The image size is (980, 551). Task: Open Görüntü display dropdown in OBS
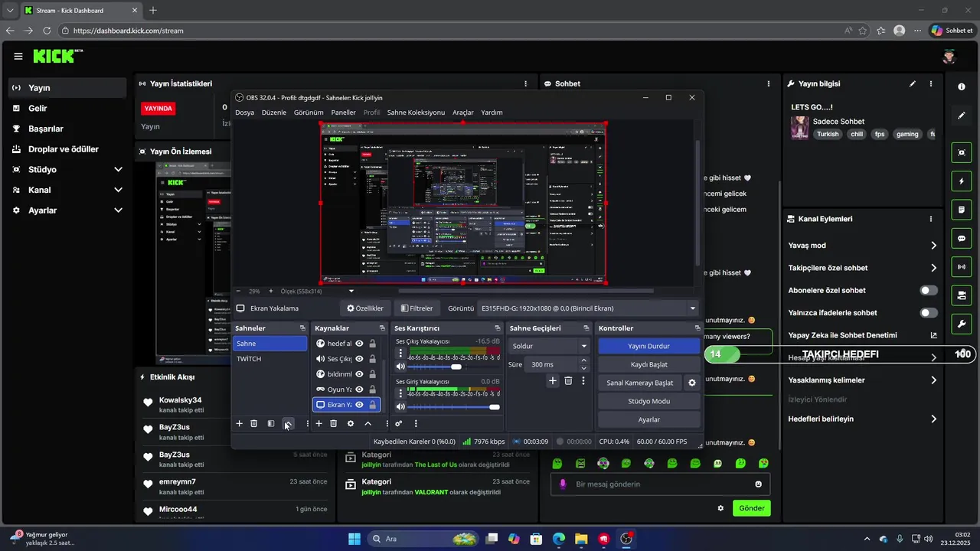click(x=587, y=308)
